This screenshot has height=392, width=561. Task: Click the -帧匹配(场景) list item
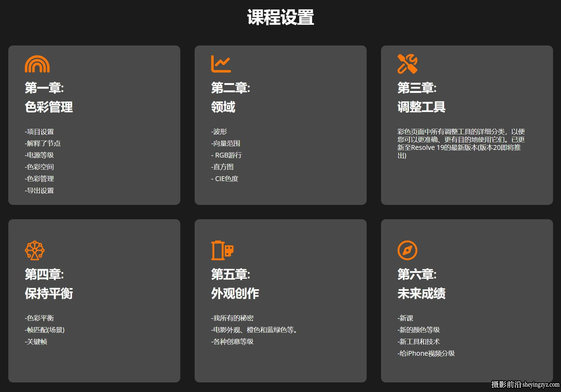45,330
